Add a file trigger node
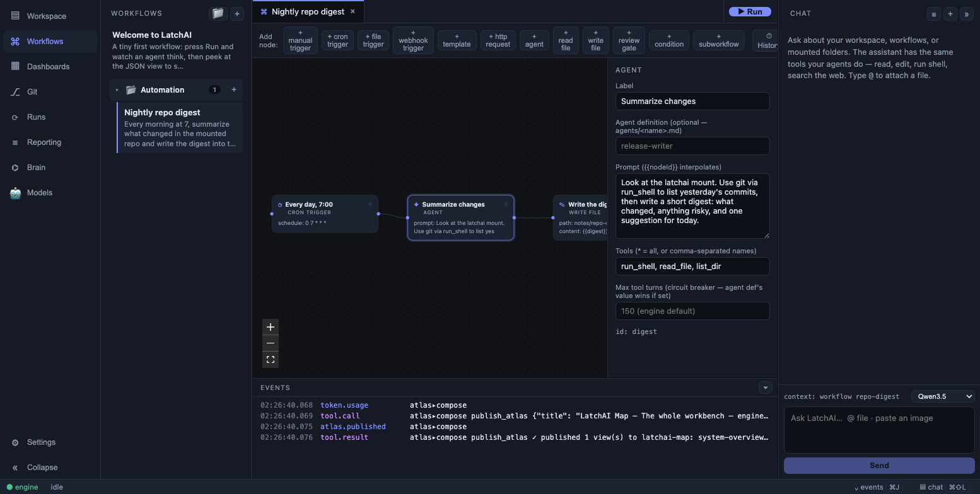The height and width of the screenshot is (494, 980). pos(373,40)
